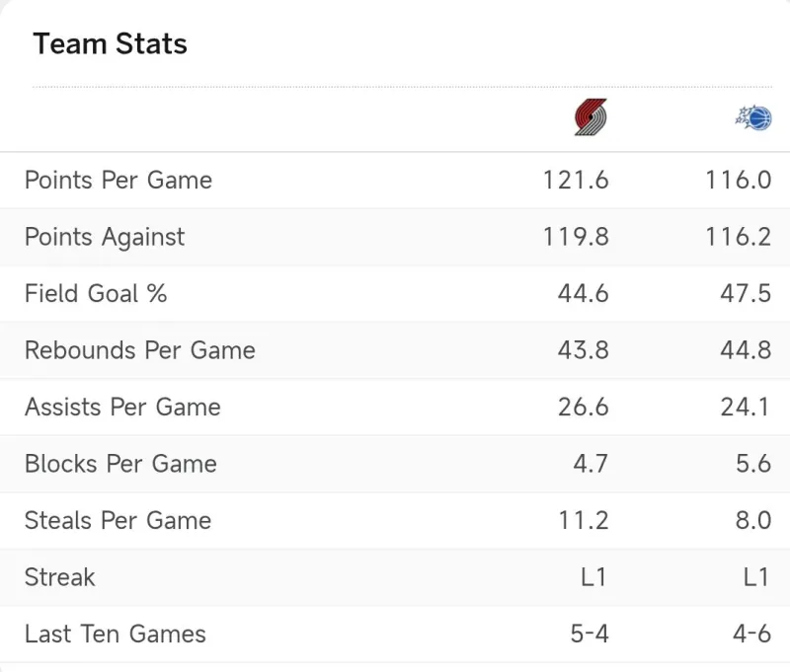Viewport: 790px width, 672px height.
Task: Select the 11.2 steals value
Action: (x=583, y=521)
